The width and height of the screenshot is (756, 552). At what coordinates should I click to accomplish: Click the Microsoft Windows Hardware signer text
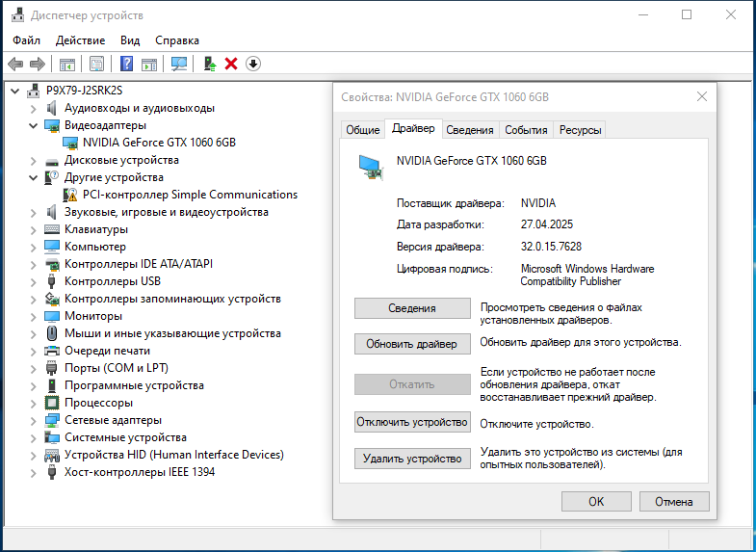coord(587,275)
